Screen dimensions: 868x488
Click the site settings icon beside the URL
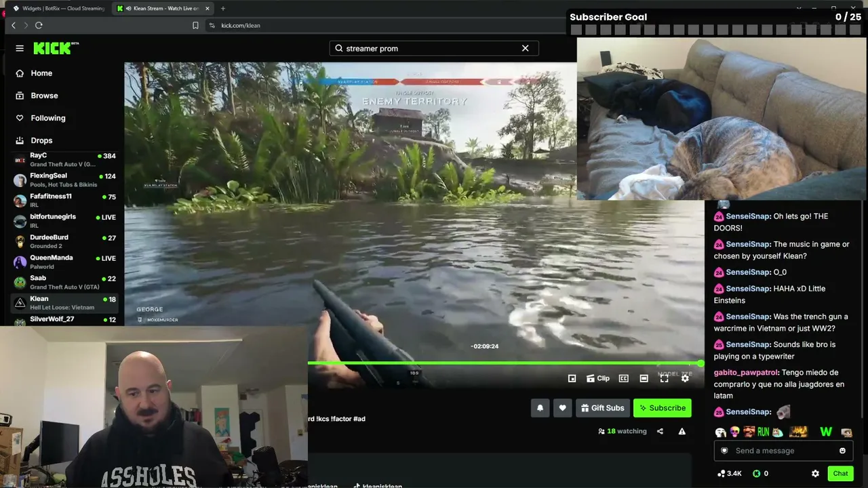[212, 25]
